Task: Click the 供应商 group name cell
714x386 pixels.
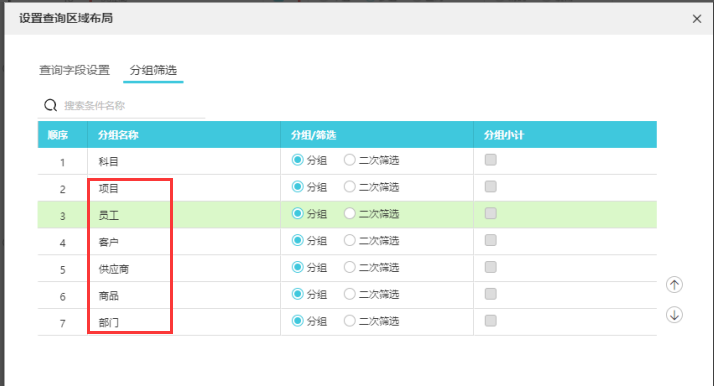Action: click(x=184, y=269)
